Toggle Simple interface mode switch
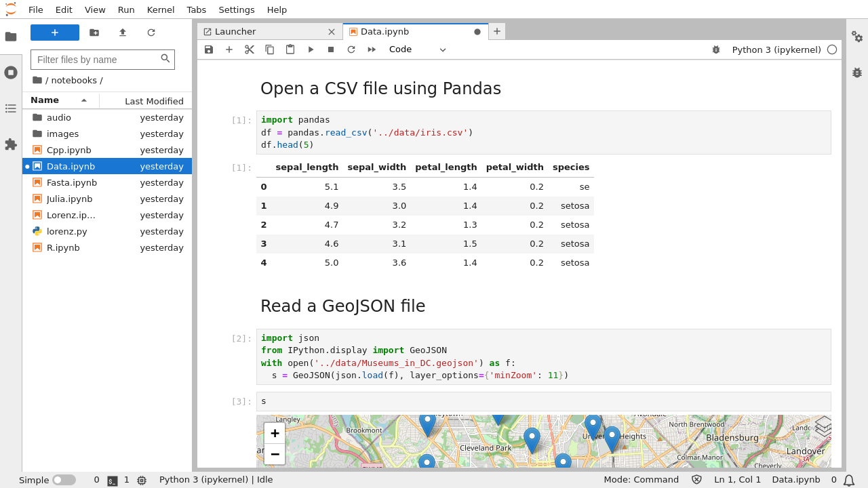The width and height of the screenshot is (868, 488). pyautogui.click(x=64, y=480)
